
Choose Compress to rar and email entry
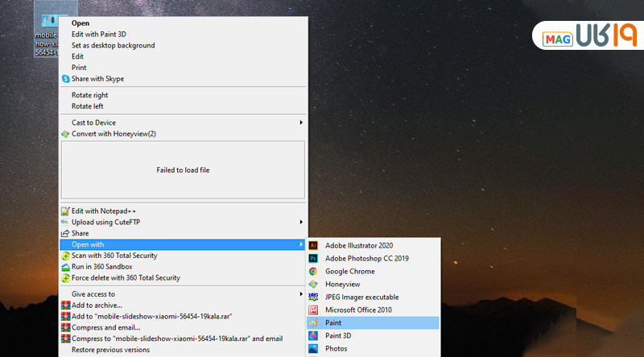[184, 339]
